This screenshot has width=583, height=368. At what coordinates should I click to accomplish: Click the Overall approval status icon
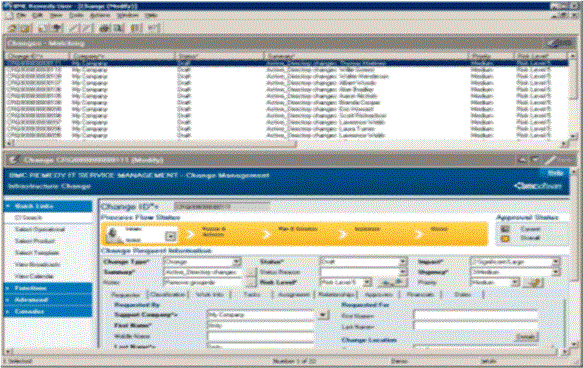coord(505,238)
